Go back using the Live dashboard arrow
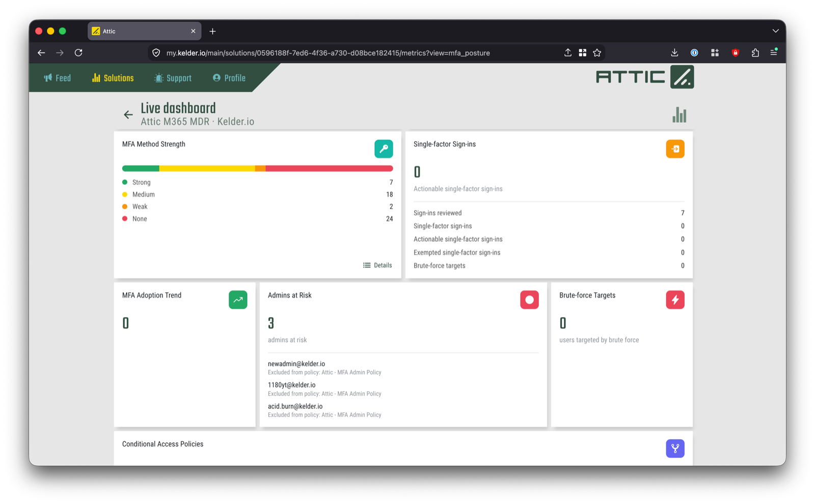815x504 pixels. click(128, 115)
